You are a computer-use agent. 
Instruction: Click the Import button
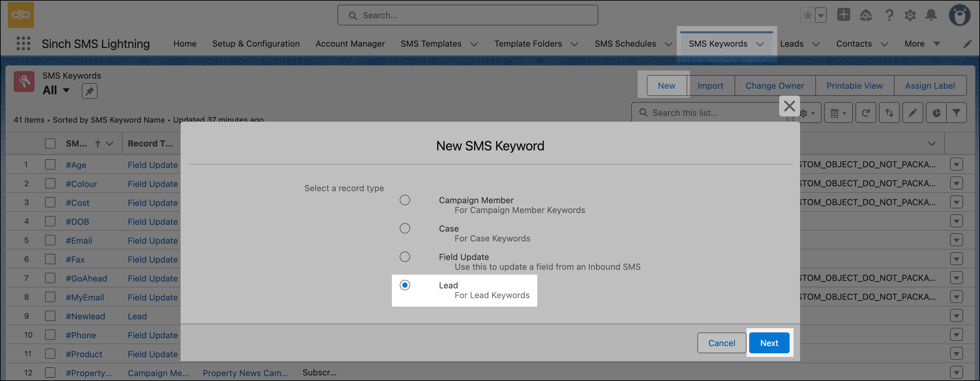[710, 86]
